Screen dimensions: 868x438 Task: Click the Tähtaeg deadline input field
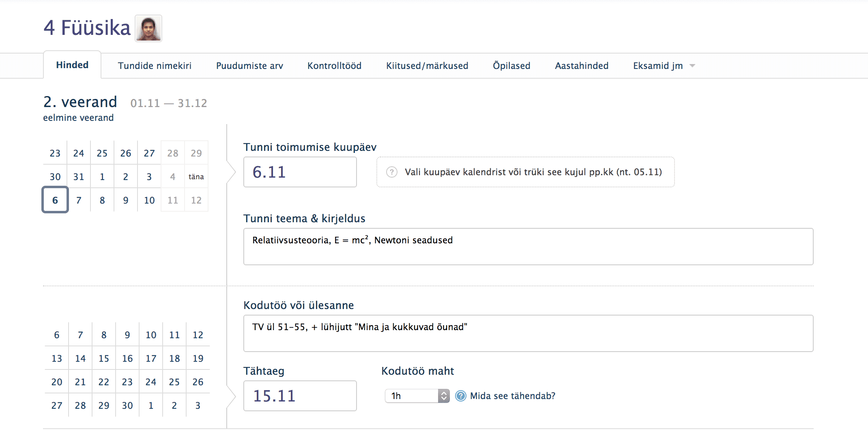pos(300,396)
